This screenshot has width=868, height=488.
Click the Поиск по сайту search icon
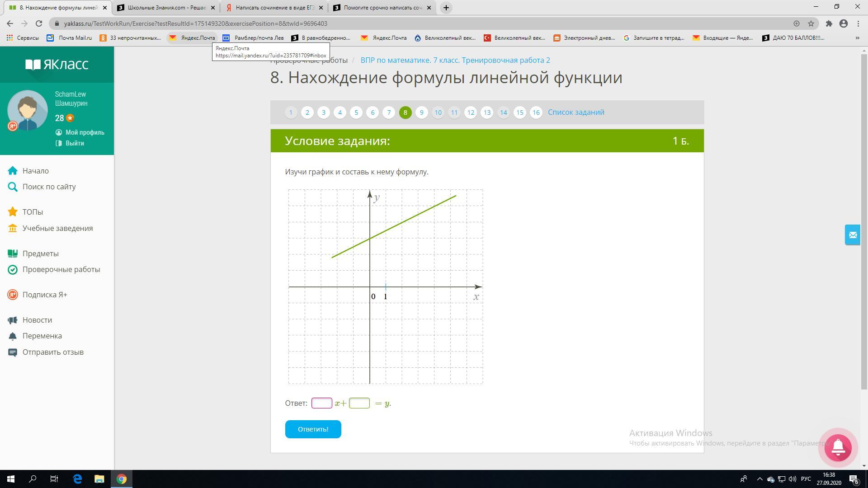coord(13,187)
